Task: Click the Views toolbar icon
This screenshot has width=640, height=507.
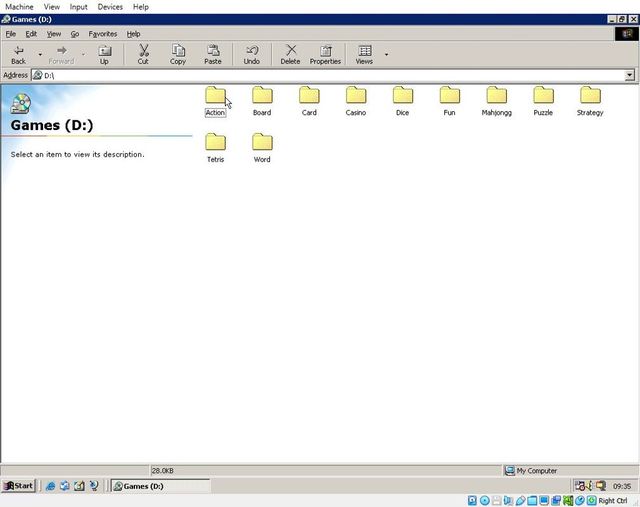Action: (x=364, y=50)
